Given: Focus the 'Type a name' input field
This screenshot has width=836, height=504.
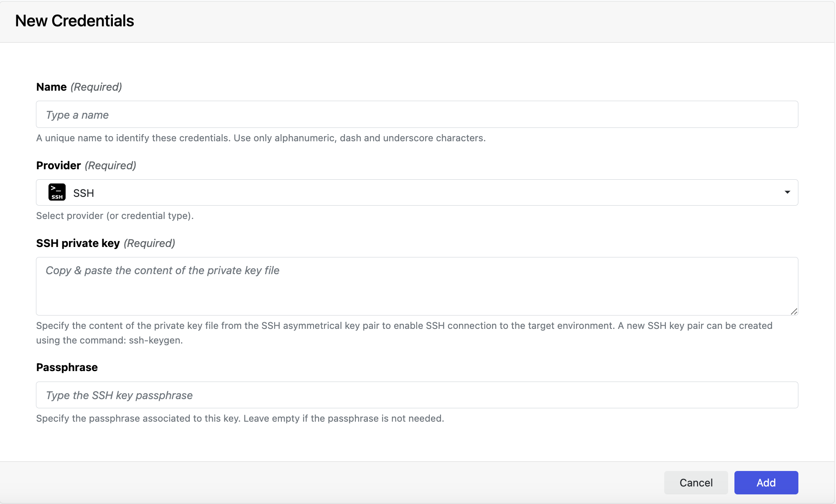Looking at the screenshot, I should tap(417, 115).
